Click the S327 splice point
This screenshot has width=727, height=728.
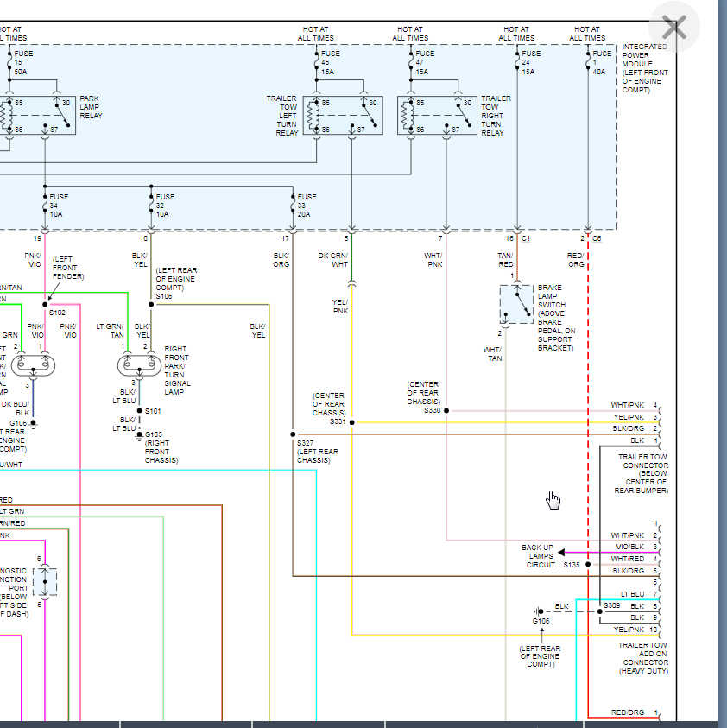point(294,434)
